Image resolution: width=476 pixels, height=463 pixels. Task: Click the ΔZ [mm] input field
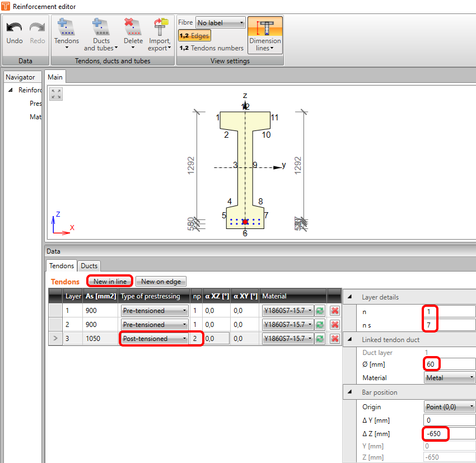click(x=449, y=433)
